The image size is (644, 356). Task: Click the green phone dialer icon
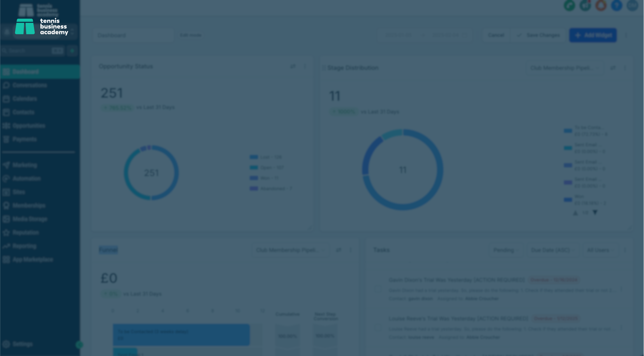pos(569,5)
